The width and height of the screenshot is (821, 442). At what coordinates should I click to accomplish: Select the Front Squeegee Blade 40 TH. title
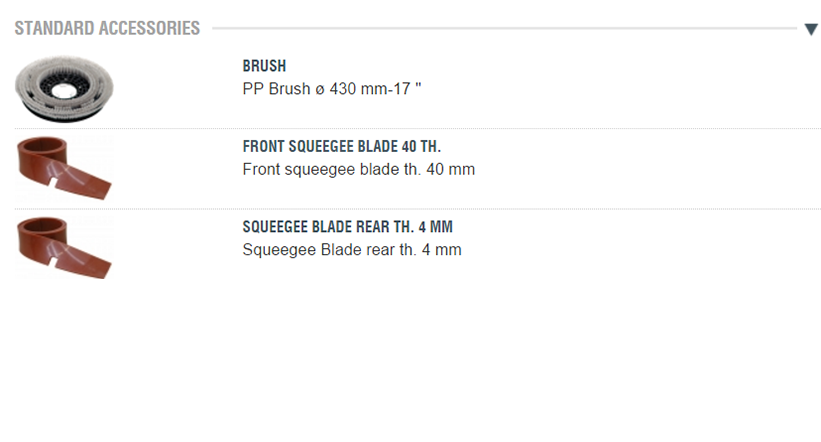(341, 146)
